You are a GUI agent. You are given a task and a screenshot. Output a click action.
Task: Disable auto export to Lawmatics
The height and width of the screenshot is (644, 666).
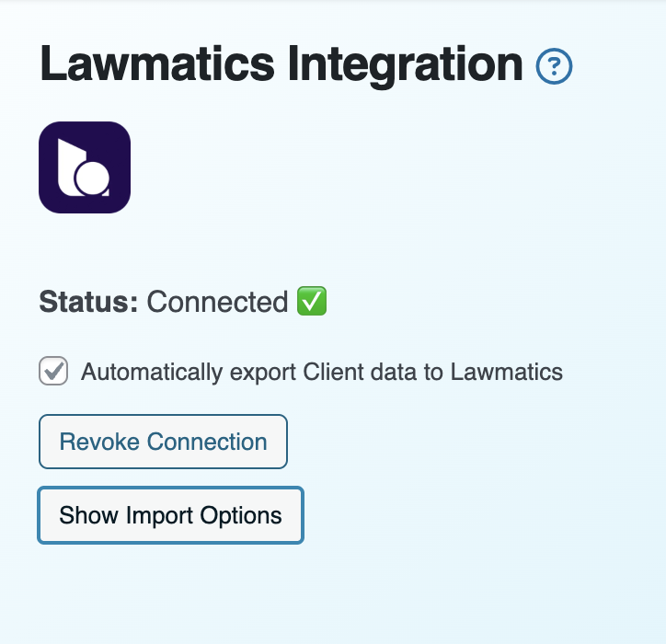(x=53, y=371)
